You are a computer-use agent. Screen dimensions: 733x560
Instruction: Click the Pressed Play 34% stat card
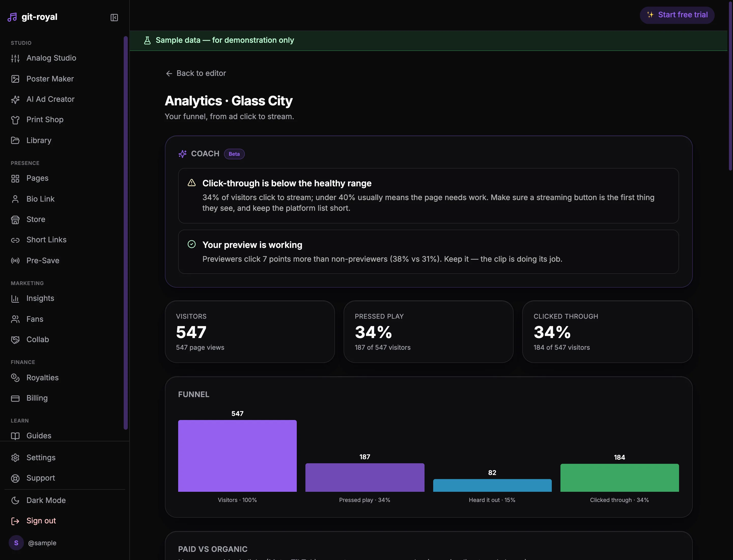(x=428, y=332)
